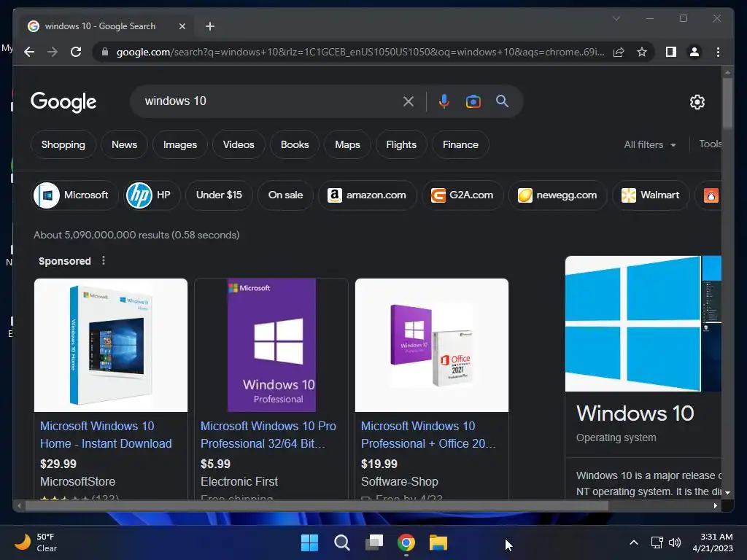Switch to Images results
Image resolution: width=747 pixels, height=560 pixels.
180,145
